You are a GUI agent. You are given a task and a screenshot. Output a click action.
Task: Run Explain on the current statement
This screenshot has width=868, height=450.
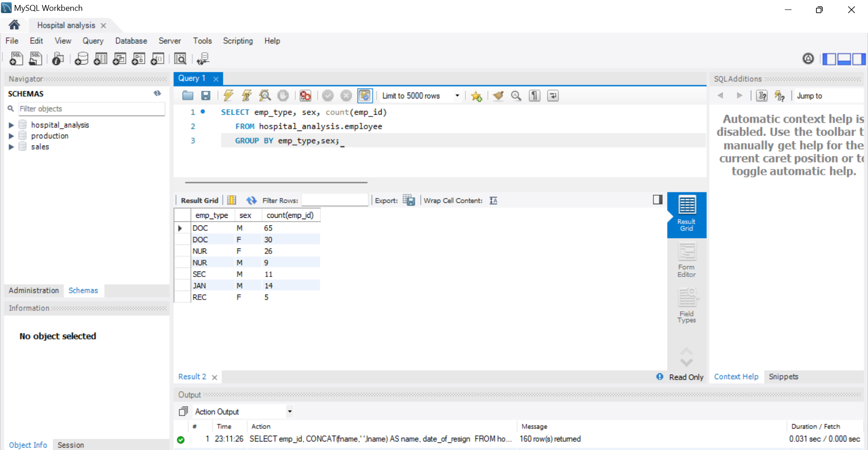pos(265,95)
